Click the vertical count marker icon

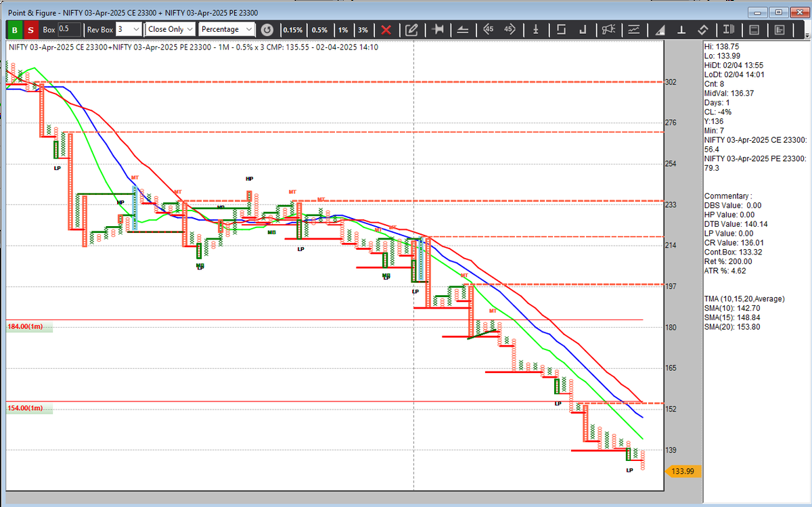pyautogui.click(x=535, y=30)
